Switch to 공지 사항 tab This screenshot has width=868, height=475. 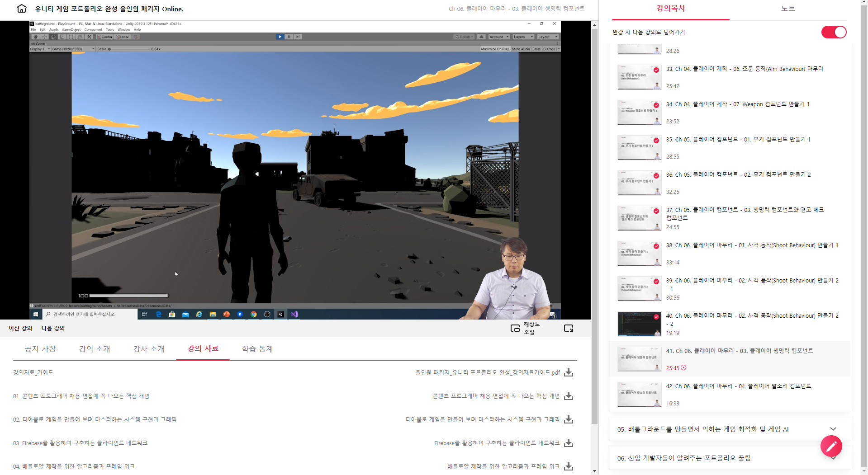click(40, 349)
